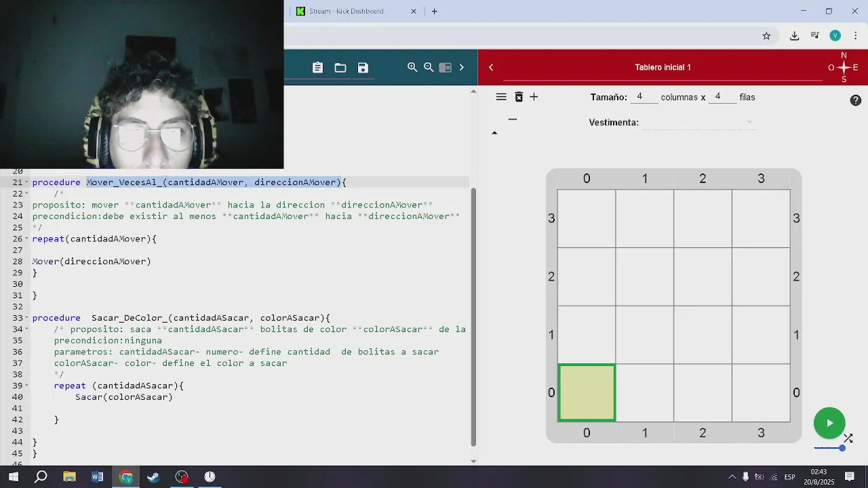Open browser downloads icon
This screenshot has height=488, width=868.
pos(794,36)
